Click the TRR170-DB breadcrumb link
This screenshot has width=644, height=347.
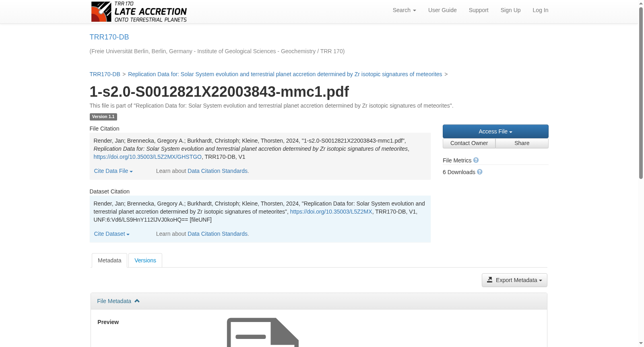point(105,74)
